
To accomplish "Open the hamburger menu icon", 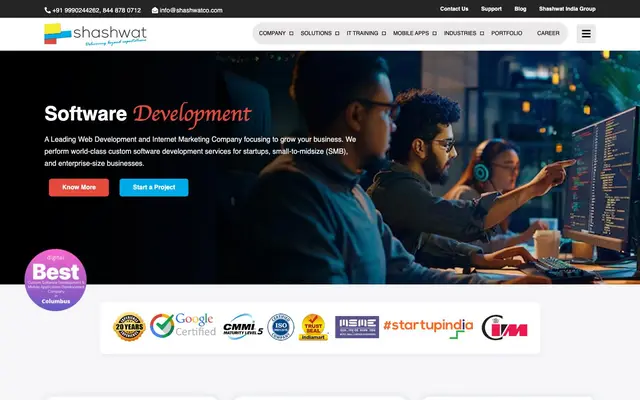I will pyautogui.click(x=586, y=33).
